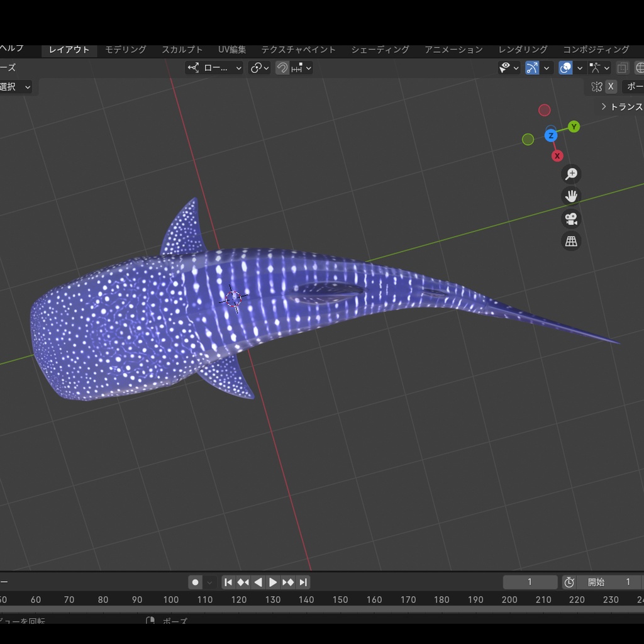Jump to the last frame with end button
Screen dimensions: 644x644
[x=303, y=582]
